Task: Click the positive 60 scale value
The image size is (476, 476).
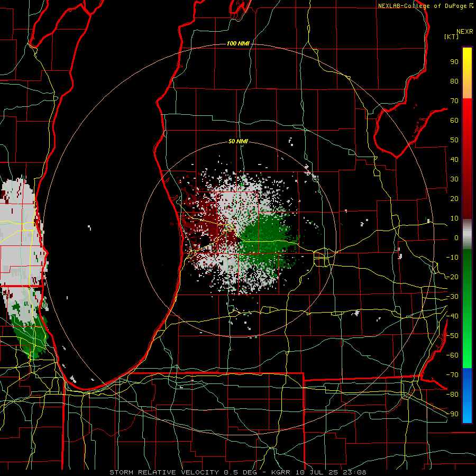Action: pos(454,121)
